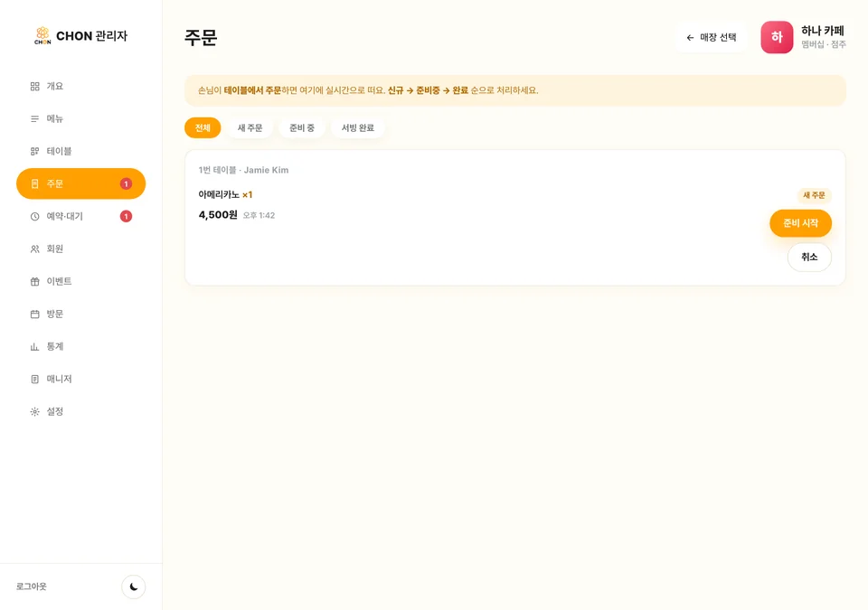Click the 테이블 icon in the sidebar

(x=35, y=151)
